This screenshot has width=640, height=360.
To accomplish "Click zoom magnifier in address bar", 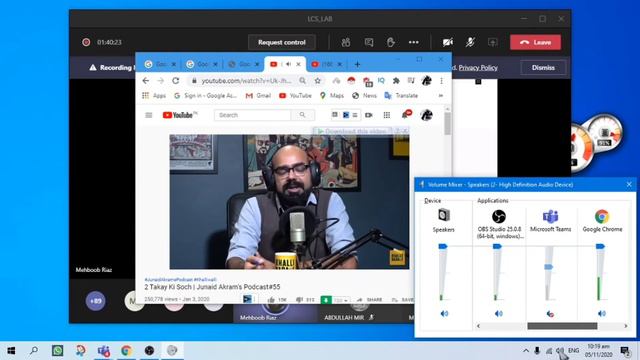I will pos(302,81).
